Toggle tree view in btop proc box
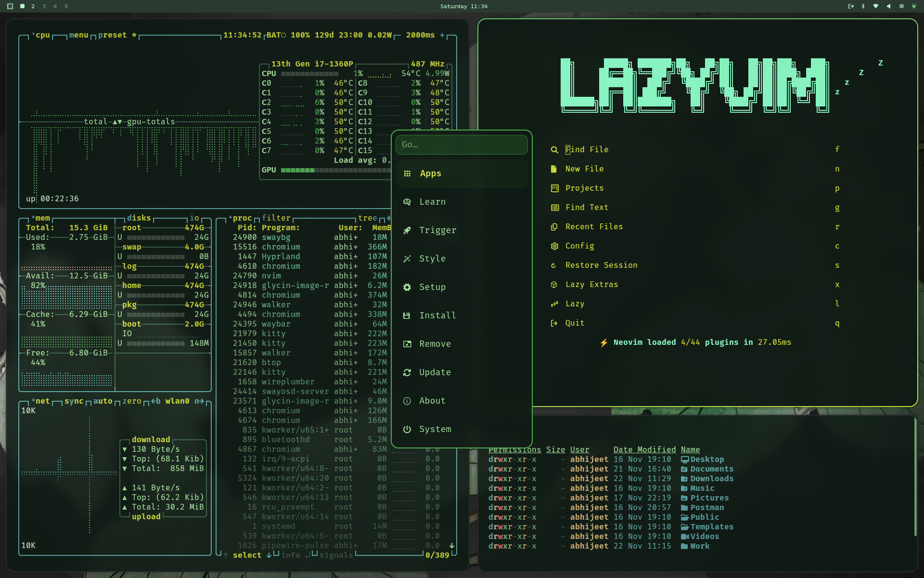Viewport: 924px width, 578px height. point(368,218)
